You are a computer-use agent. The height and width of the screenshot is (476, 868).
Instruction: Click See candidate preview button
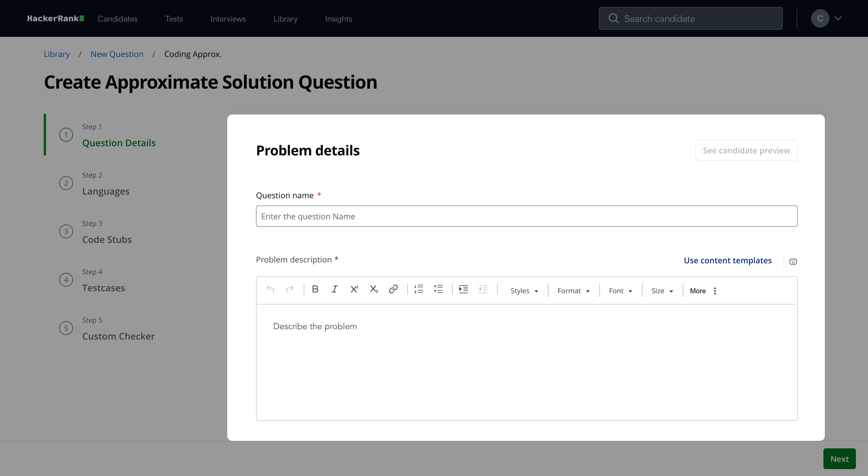(746, 150)
